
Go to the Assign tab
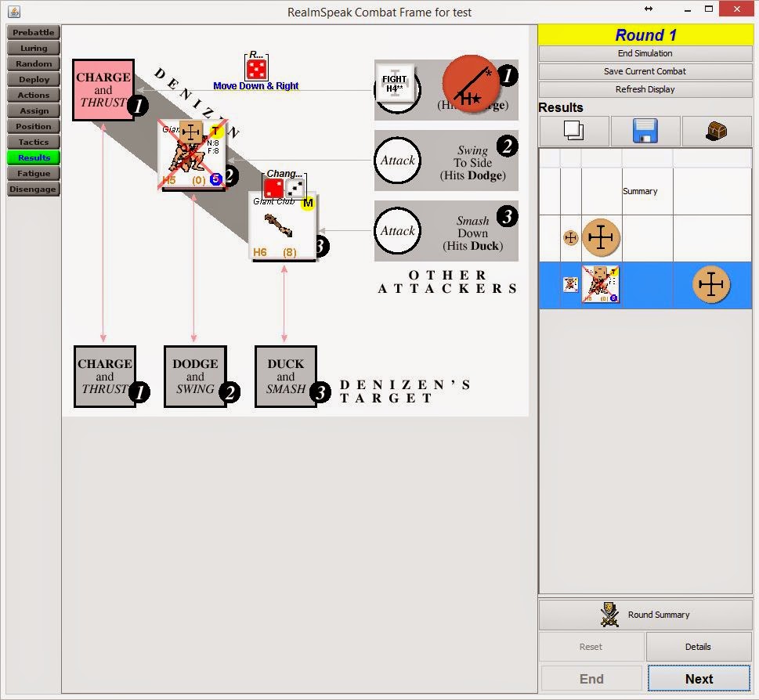click(x=34, y=110)
